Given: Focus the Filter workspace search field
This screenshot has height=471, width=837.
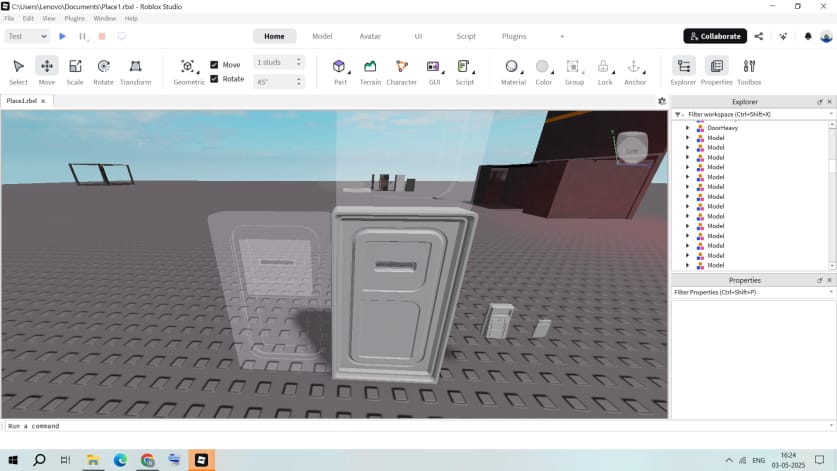Looking at the screenshot, I should coord(756,114).
